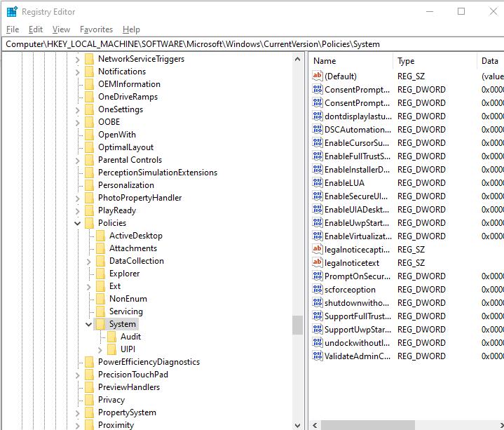The image size is (504, 430).
Task: Click the values pane scroll left arrow
Action: tap(315, 425)
